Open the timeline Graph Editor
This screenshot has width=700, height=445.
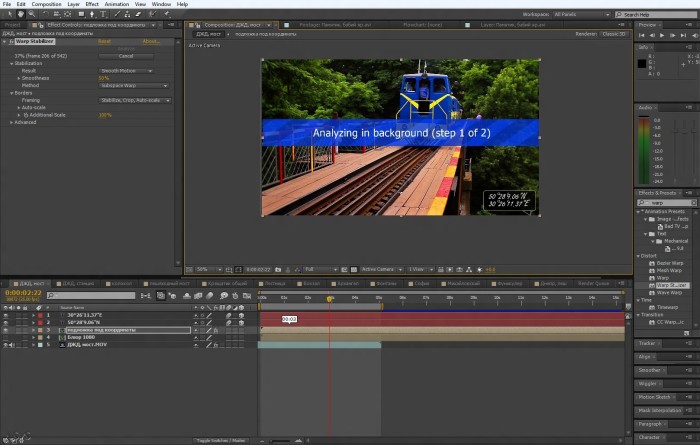247,295
